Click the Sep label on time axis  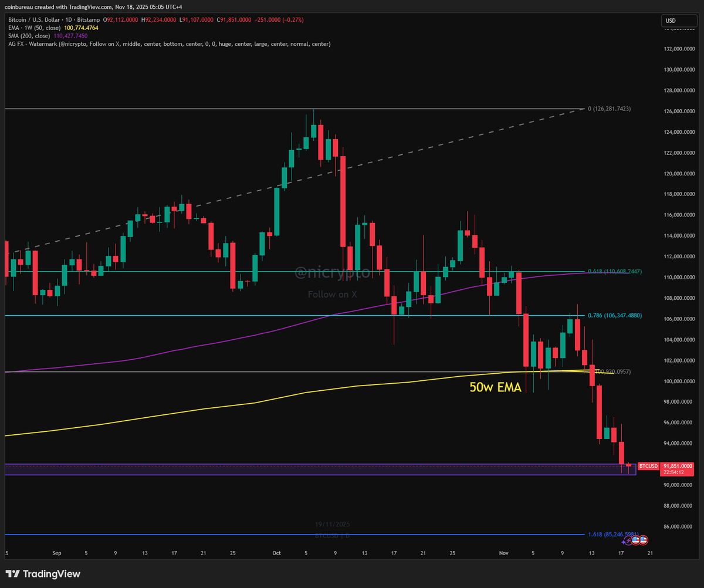pyautogui.click(x=56, y=553)
